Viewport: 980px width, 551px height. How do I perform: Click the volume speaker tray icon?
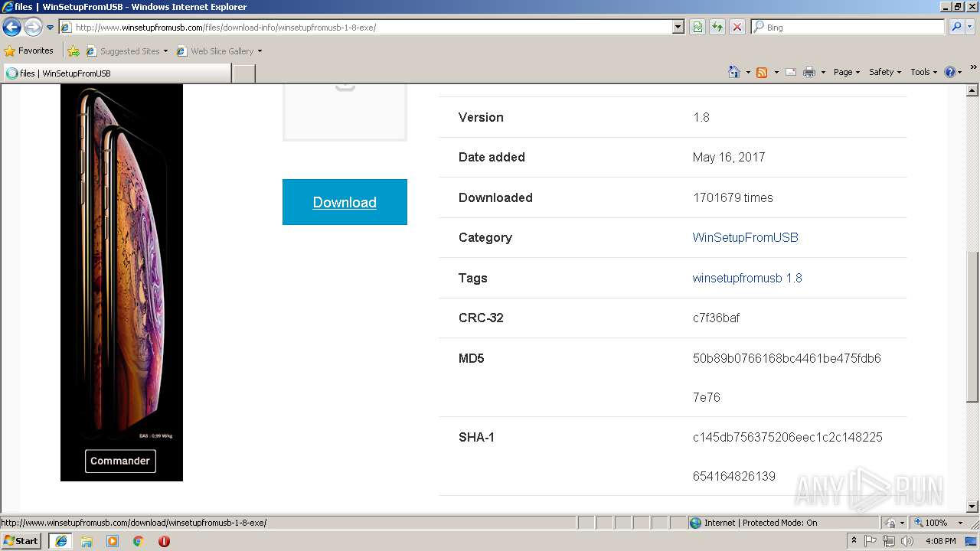point(907,541)
